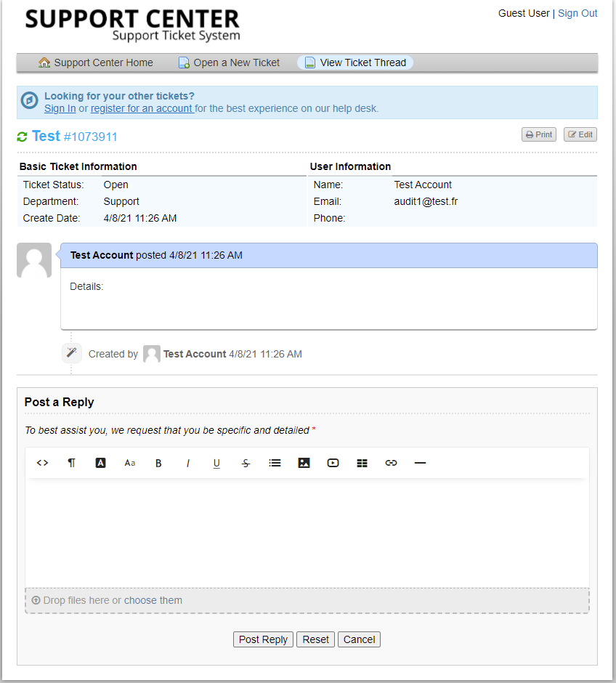Toggle underline formatting in reply editor

click(217, 463)
